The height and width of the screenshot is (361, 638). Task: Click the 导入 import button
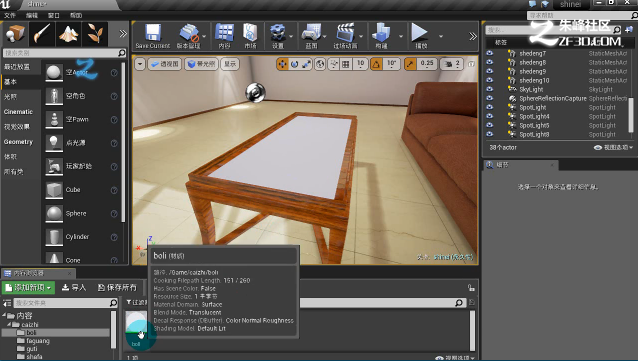tap(74, 287)
